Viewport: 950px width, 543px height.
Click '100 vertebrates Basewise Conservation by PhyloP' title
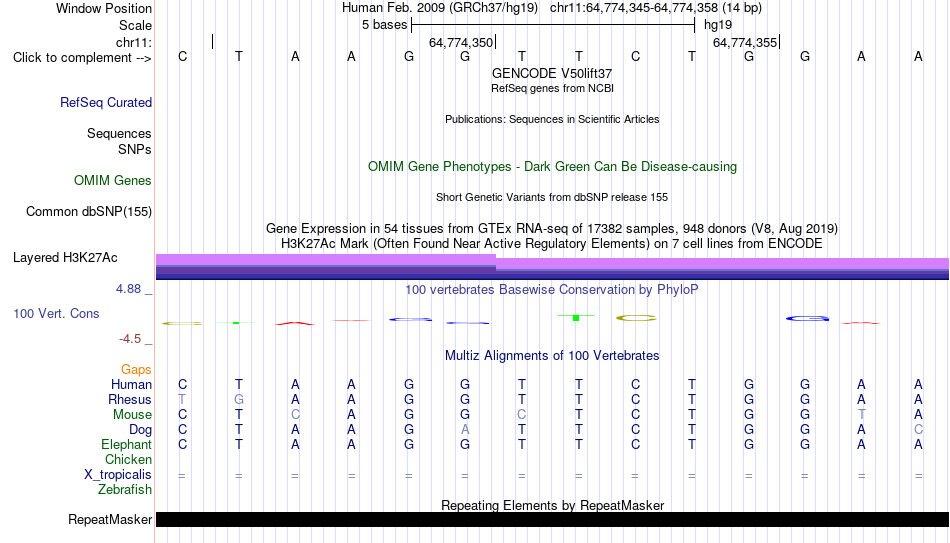tap(552, 290)
